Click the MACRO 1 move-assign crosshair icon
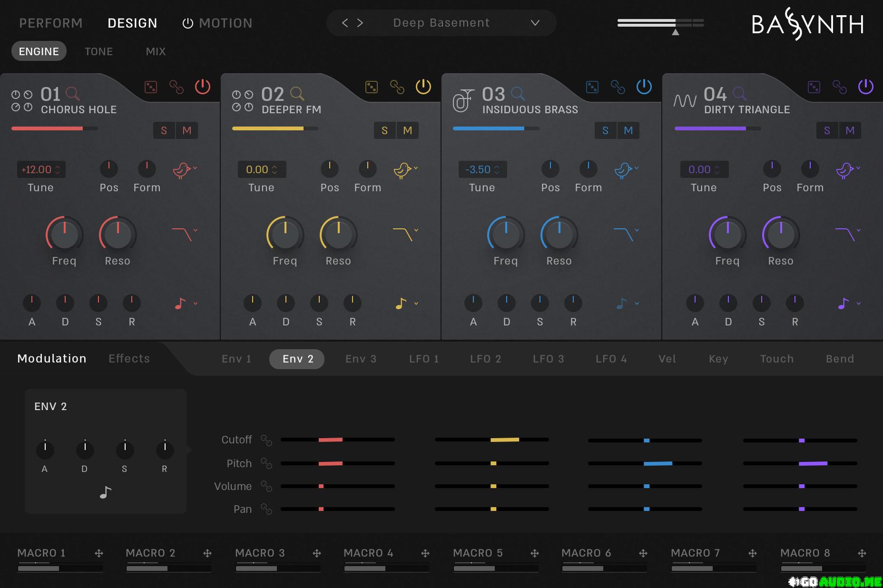The height and width of the screenshot is (588, 883). click(x=99, y=553)
